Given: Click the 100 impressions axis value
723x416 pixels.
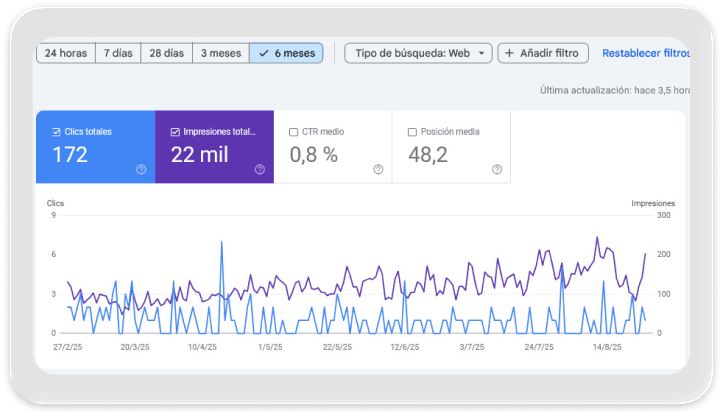Looking at the screenshot, I should click(x=664, y=294).
